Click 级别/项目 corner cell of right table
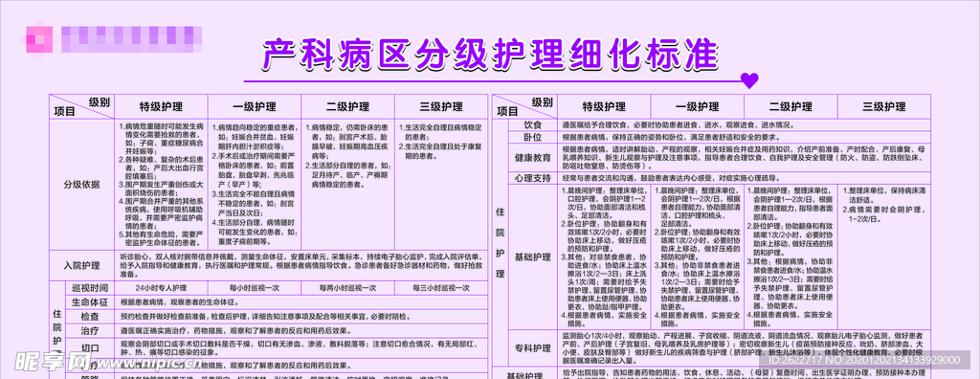Viewport: 980px width, 379px height. coord(525,107)
